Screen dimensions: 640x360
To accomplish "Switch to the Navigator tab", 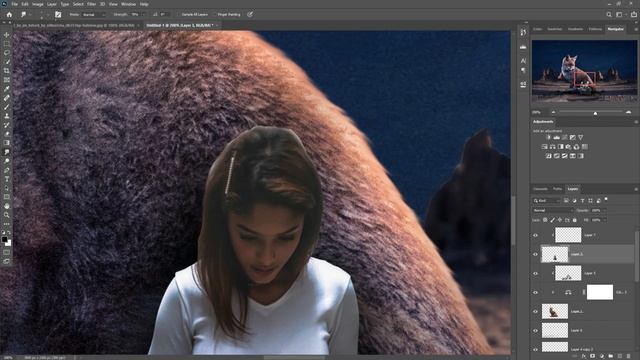I will tap(616, 29).
